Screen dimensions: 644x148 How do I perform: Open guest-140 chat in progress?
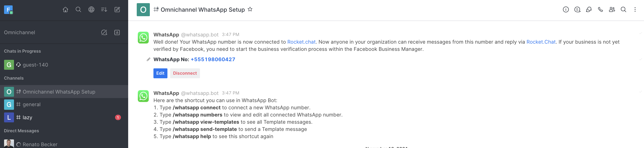(x=64, y=65)
